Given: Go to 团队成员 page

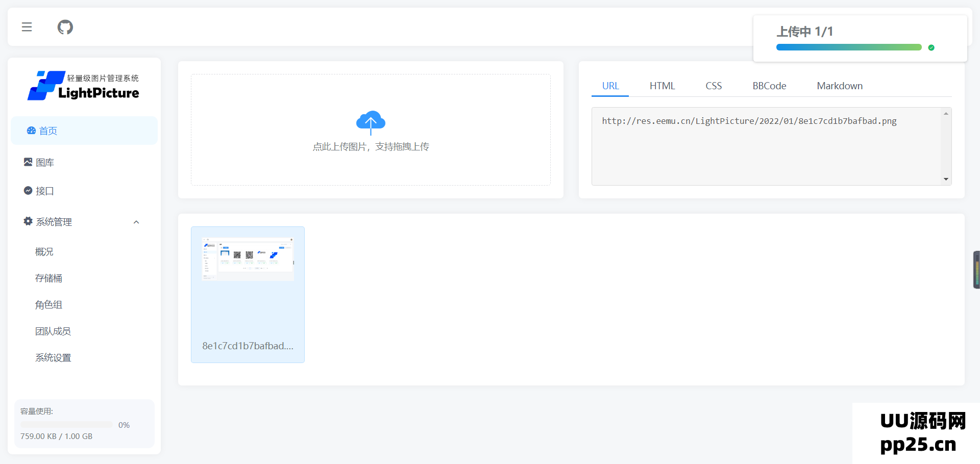Looking at the screenshot, I should tap(53, 331).
